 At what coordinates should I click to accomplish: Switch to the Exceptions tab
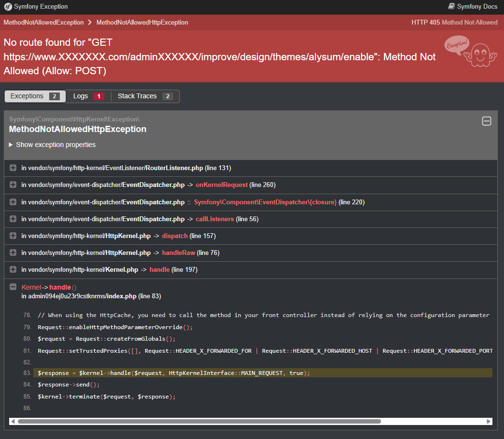(35, 96)
